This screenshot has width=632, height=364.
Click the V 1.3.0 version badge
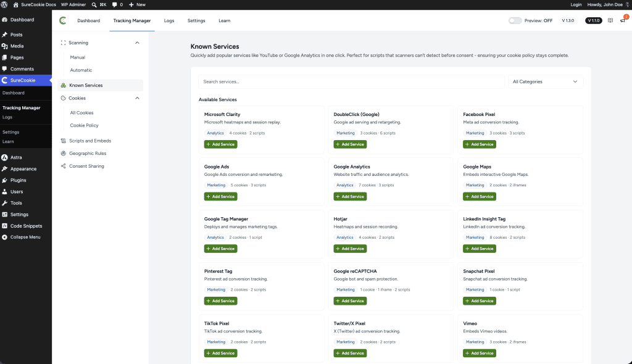568,20
